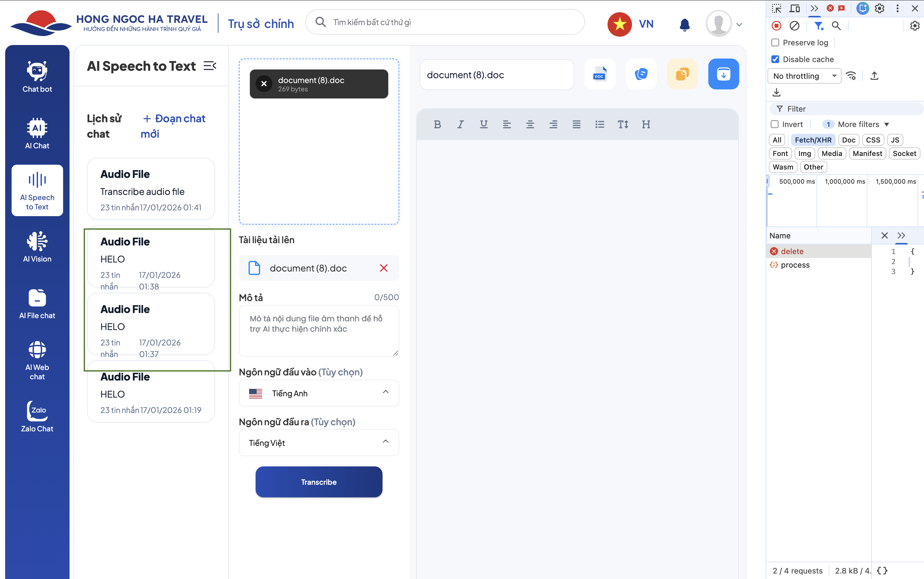This screenshot has width=924, height=579.
Task: Enable Preserve log checkbox
Action: pyautogui.click(x=775, y=42)
